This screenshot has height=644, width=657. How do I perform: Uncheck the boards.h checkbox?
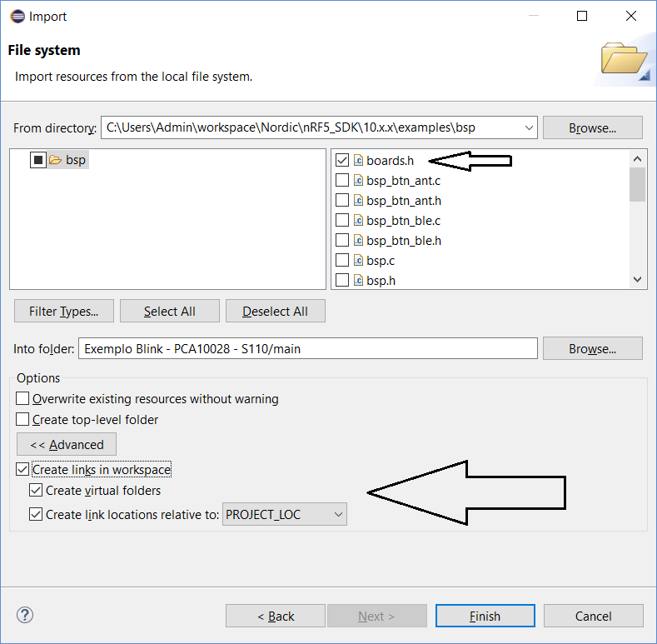342,160
